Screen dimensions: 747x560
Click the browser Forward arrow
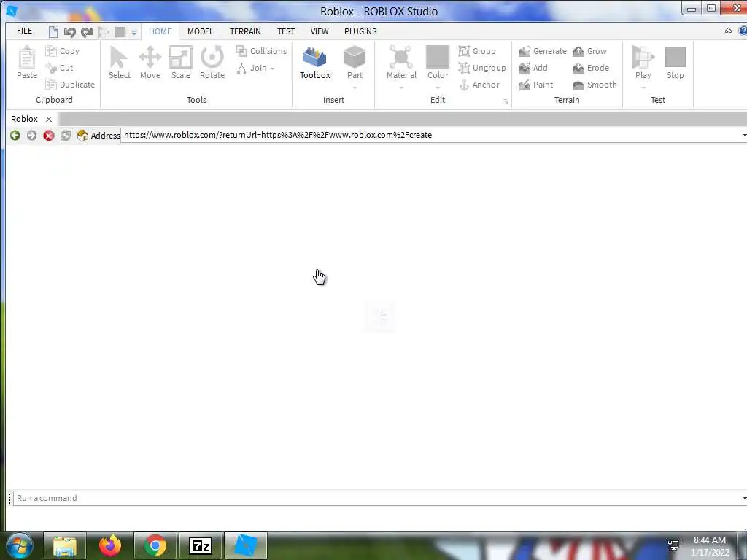coord(31,136)
